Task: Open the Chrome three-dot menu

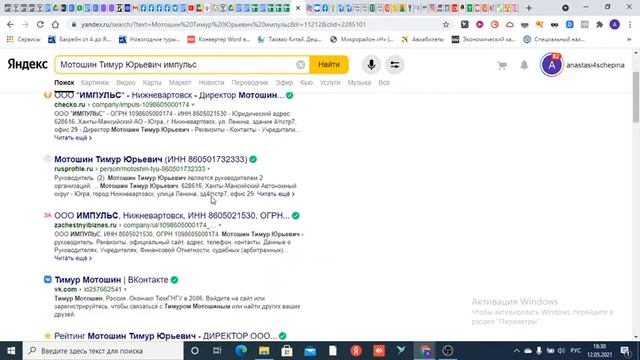Action: coord(630,24)
